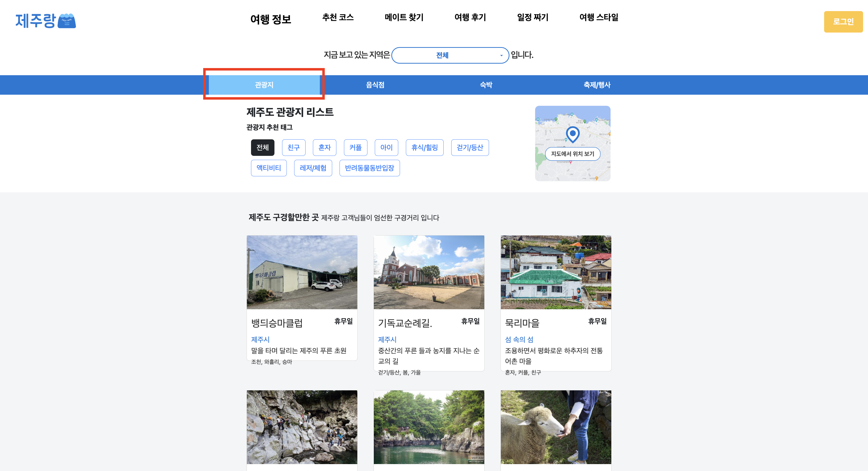Select the 친구 tag filter
The image size is (868, 471).
pos(293,147)
